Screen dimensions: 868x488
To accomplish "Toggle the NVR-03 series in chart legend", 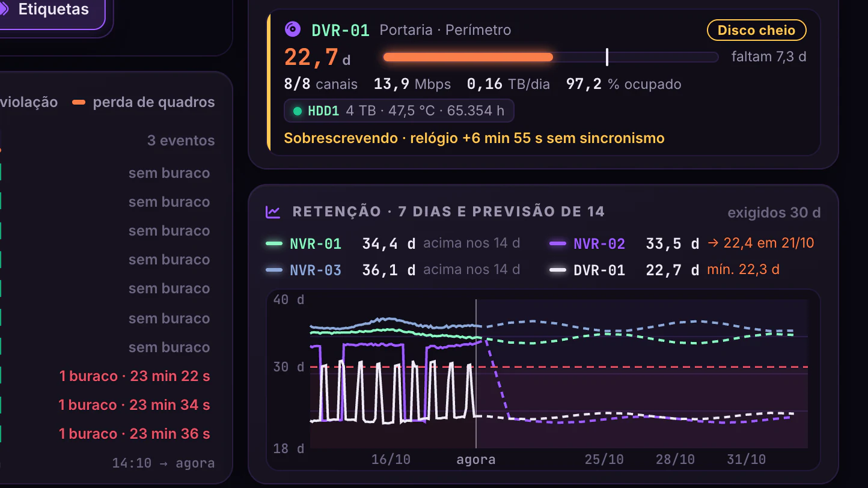I will pos(304,270).
